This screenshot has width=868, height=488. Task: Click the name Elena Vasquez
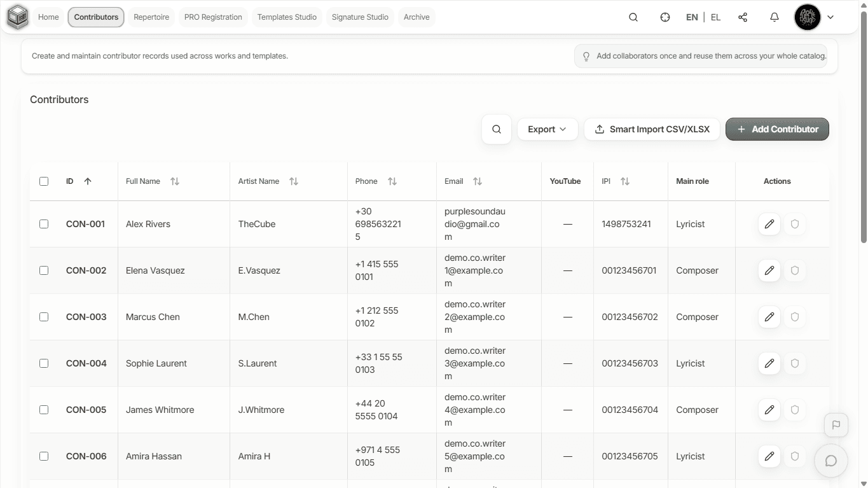(x=155, y=270)
